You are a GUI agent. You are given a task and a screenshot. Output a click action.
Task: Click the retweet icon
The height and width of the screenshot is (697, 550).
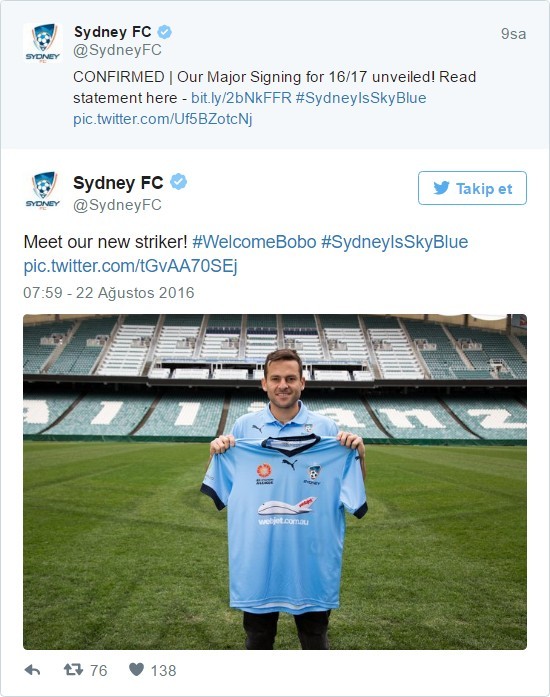coord(73,669)
